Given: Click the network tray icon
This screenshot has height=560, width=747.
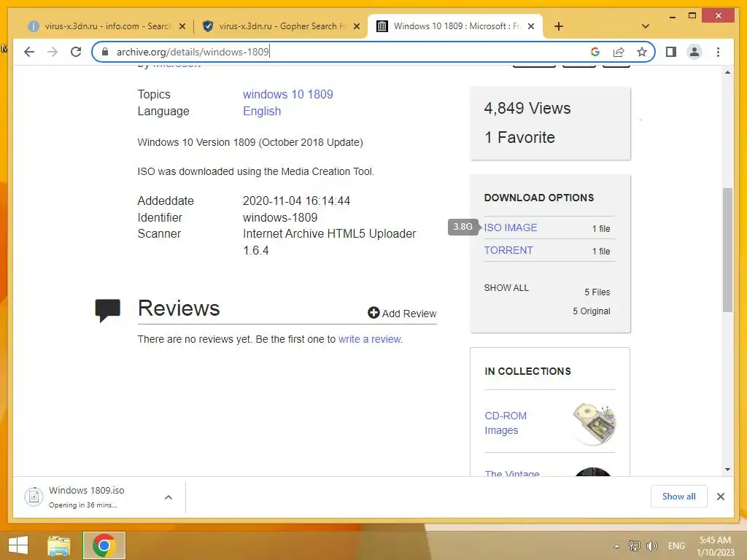Looking at the screenshot, I should (635, 545).
